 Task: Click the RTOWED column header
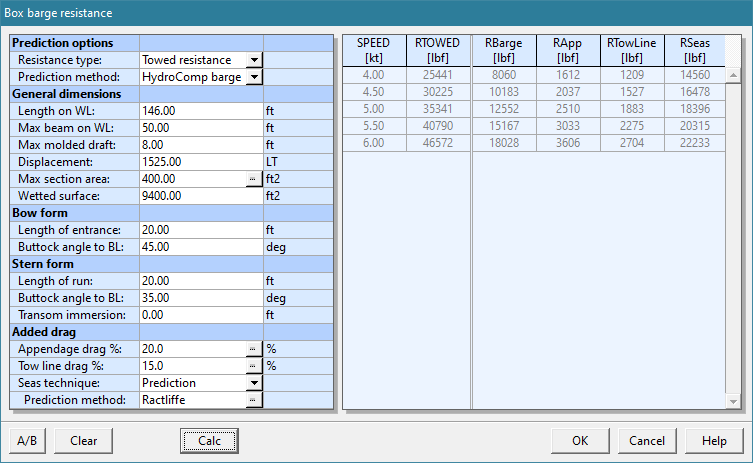coord(437,51)
